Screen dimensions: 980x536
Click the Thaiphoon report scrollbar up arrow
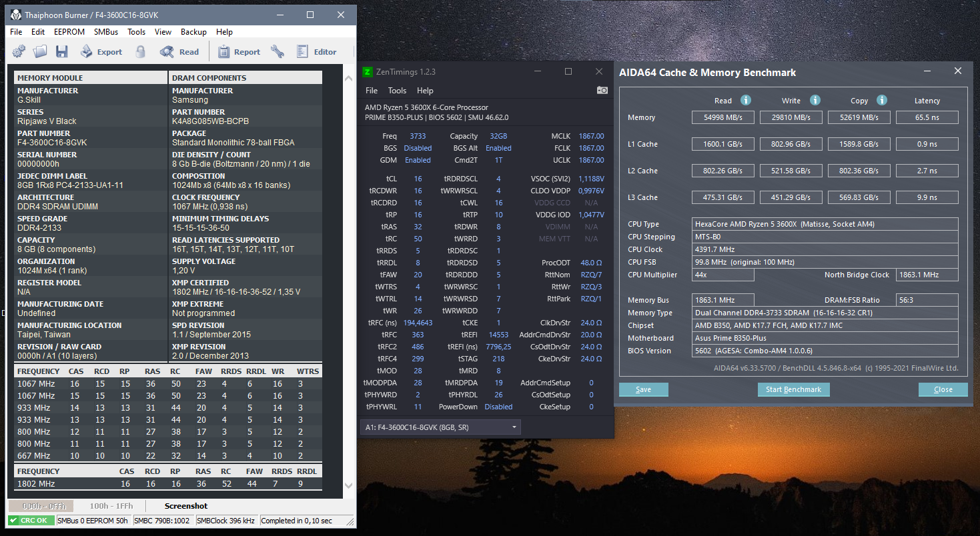[349, 78]
